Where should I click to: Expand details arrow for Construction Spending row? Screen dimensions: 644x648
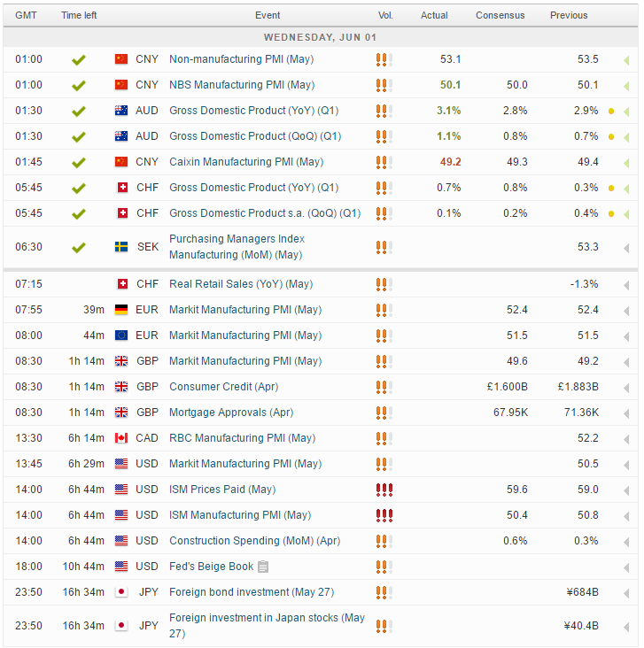pos(626,542)
